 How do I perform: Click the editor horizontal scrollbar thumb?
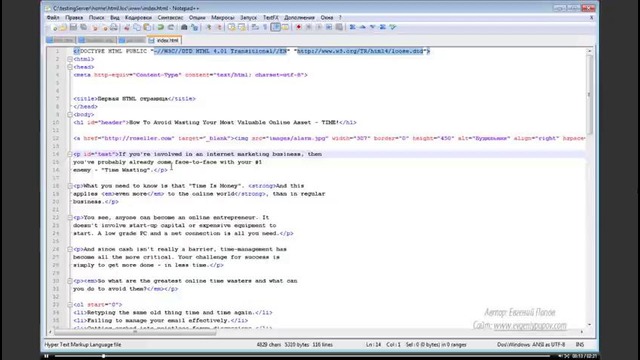pos(135,332)
